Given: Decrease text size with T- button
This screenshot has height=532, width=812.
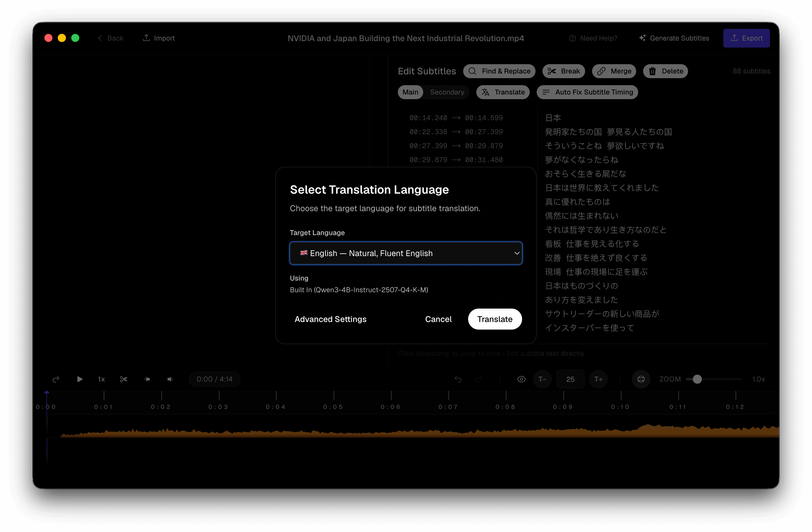Looking at the screenshot, I should (542, 379).
